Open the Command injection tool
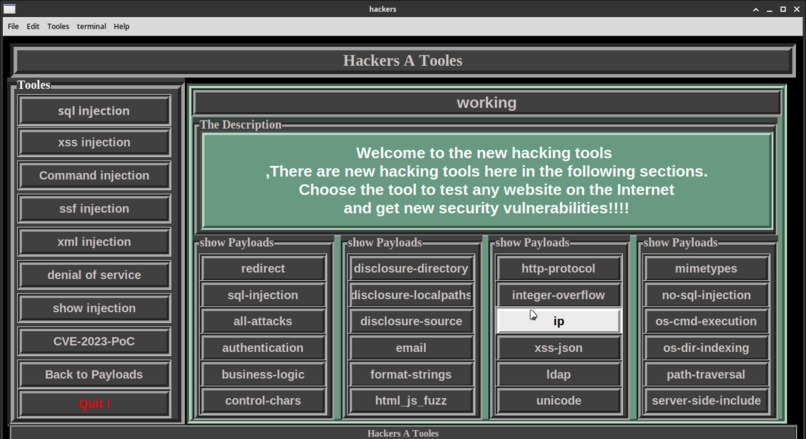 coord(94,175)
